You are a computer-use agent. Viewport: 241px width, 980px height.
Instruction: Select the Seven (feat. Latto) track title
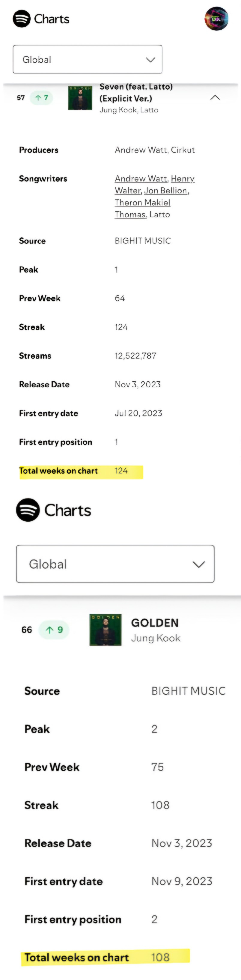click(136, 92)
